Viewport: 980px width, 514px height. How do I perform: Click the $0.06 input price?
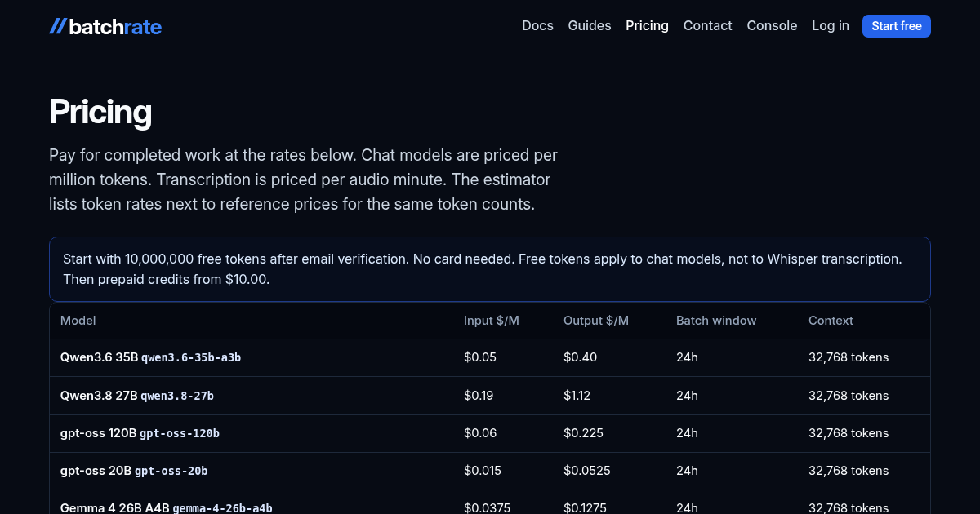coord(480,433)
